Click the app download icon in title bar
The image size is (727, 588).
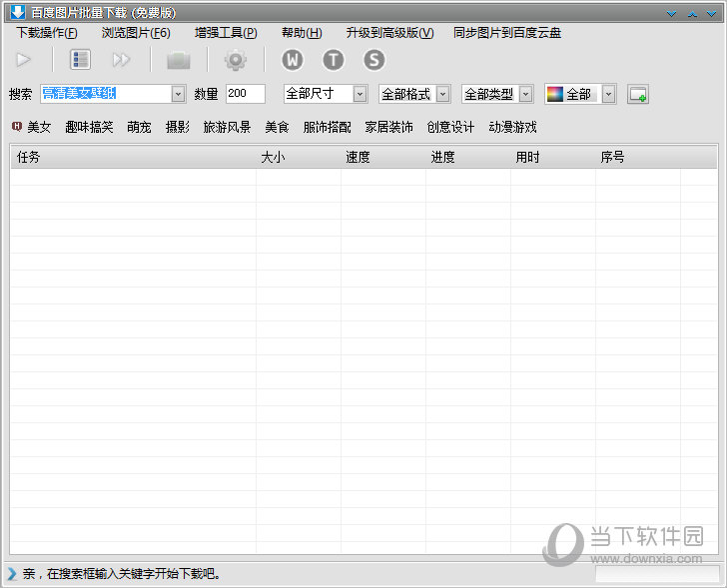pyautogui.click(x=18, y=12)
